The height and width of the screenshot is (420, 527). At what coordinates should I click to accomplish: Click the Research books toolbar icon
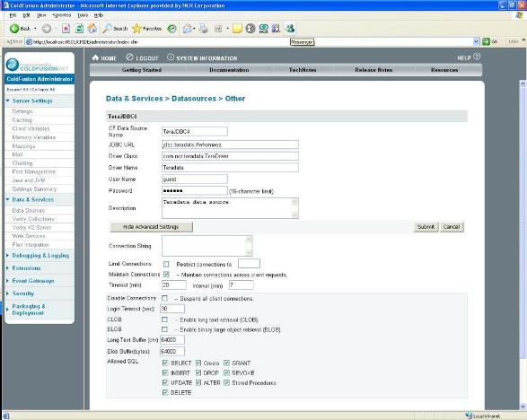point(277,29)
